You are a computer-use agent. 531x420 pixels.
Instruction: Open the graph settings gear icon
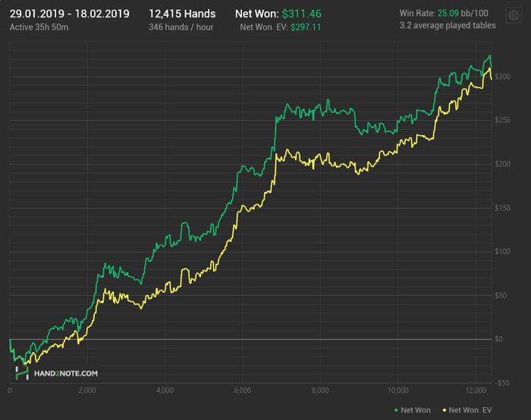pos(514,15)
